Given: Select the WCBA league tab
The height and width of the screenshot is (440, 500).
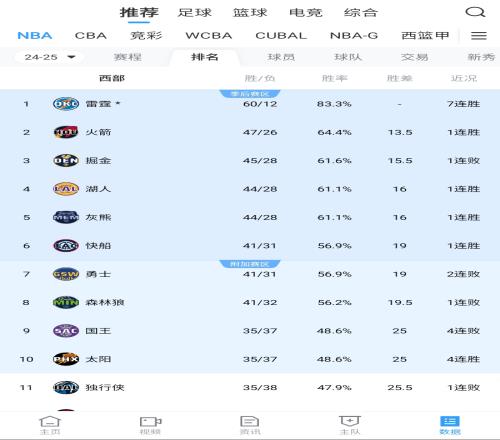Looking at the screenshot, I should (209, 36).
